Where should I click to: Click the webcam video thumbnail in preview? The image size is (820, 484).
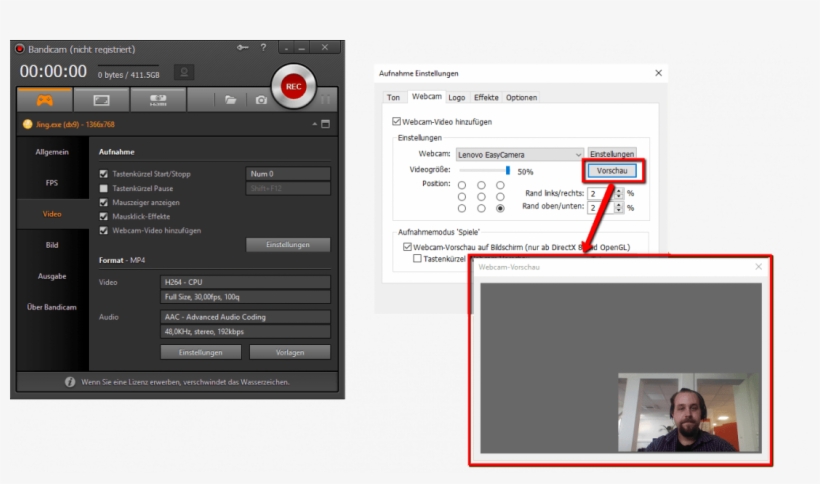689,412
